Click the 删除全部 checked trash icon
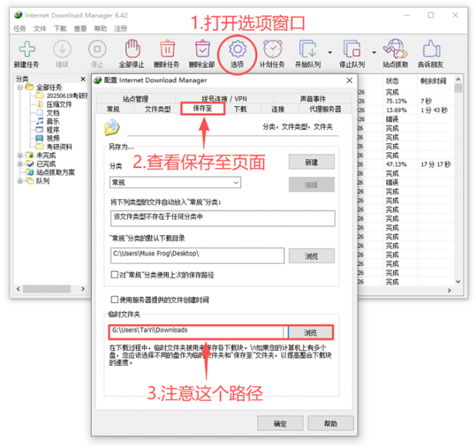 [203, 49]
